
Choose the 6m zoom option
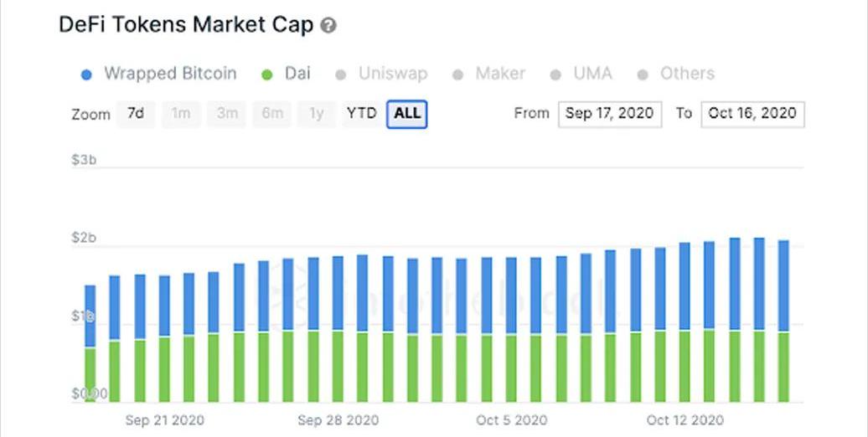(272, 114)
